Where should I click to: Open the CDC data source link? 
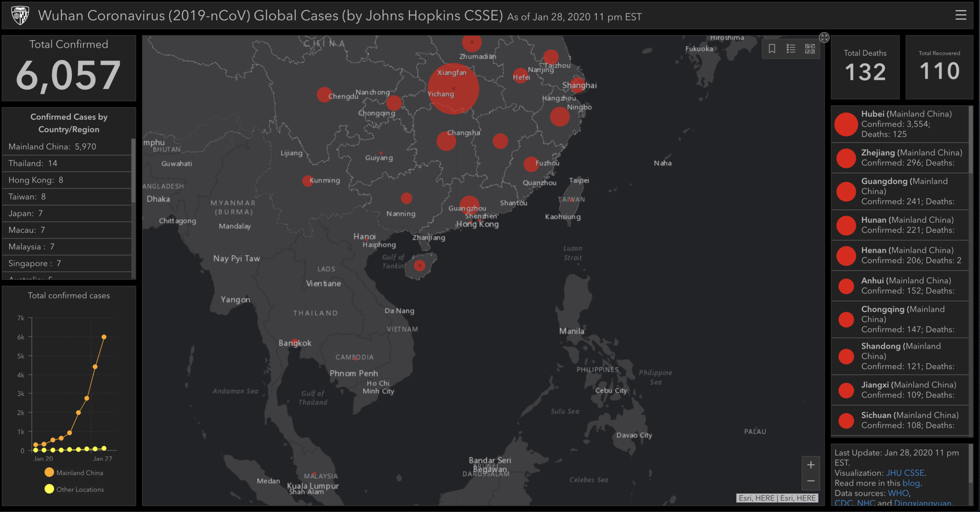844,503
